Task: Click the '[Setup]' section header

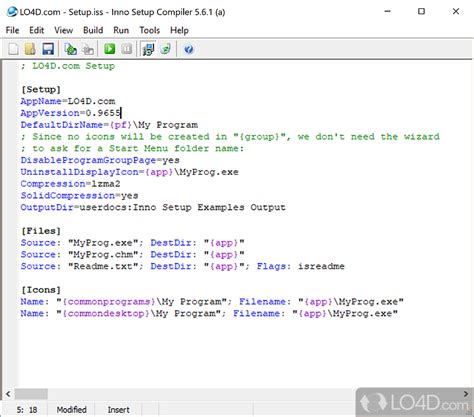Action: click(41, 89)
